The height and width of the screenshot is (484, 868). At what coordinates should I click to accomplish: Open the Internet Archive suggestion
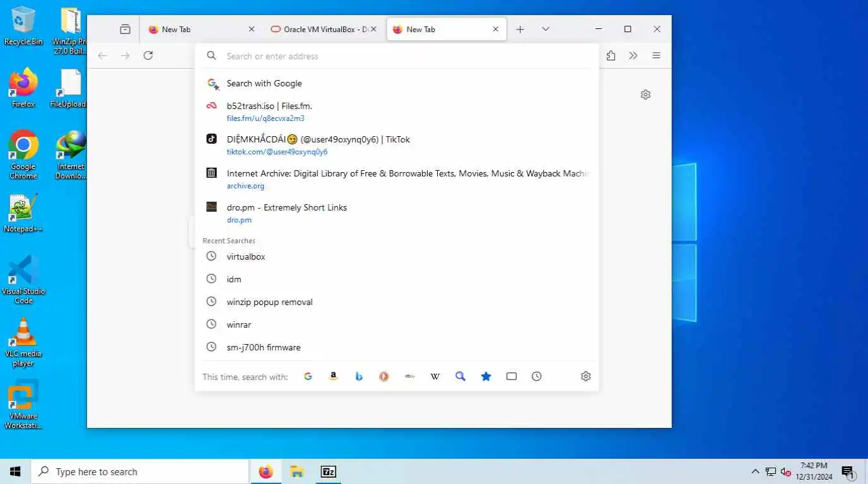point(397,179)
